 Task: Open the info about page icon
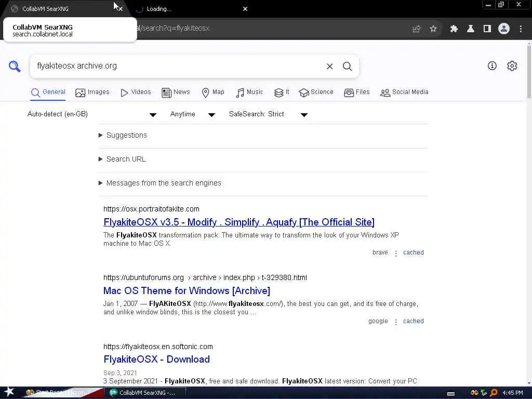(x=492, y=66)
